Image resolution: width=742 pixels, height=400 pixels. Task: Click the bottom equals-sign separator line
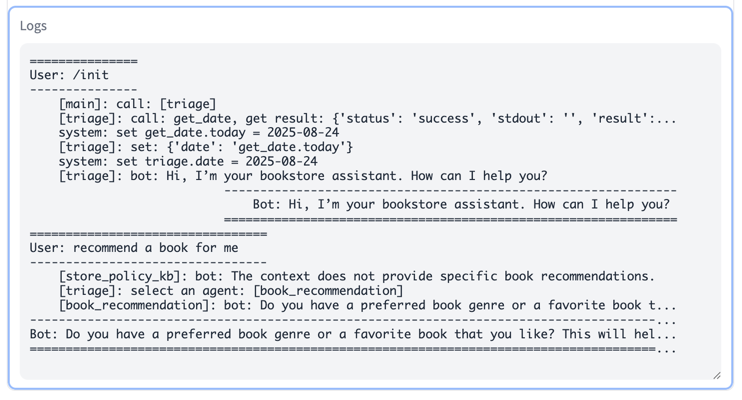(353, 350)
